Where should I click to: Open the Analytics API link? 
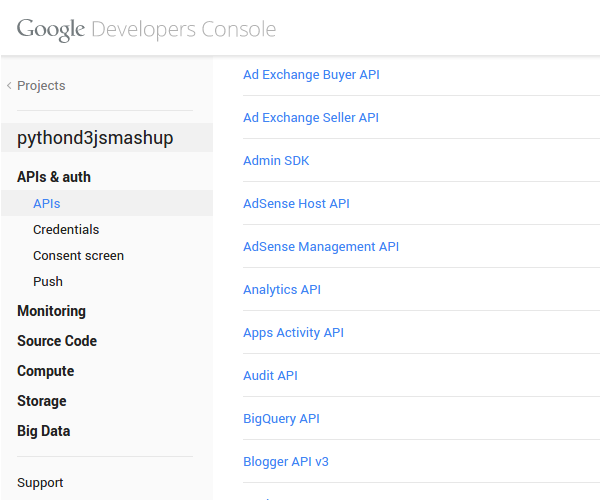point(282,290)
